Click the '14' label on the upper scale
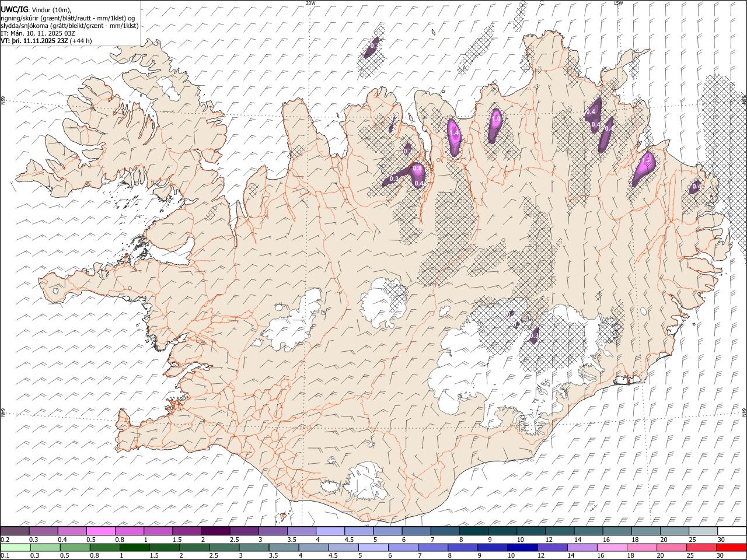Image resolution: width=747 pixels, height=560 pixels. click(x=578, y=540)
